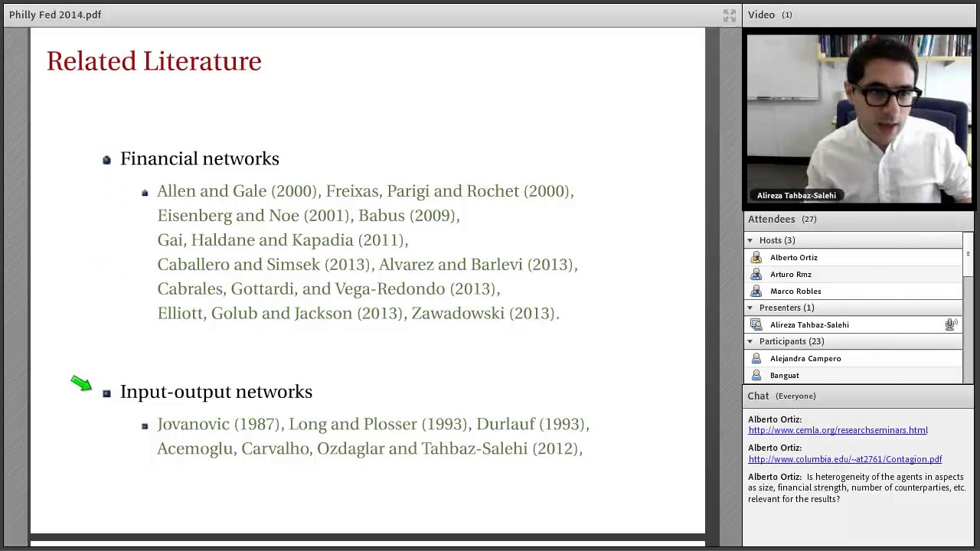Click the 'Related Literature' slide heading

click(x=154, y=61)
